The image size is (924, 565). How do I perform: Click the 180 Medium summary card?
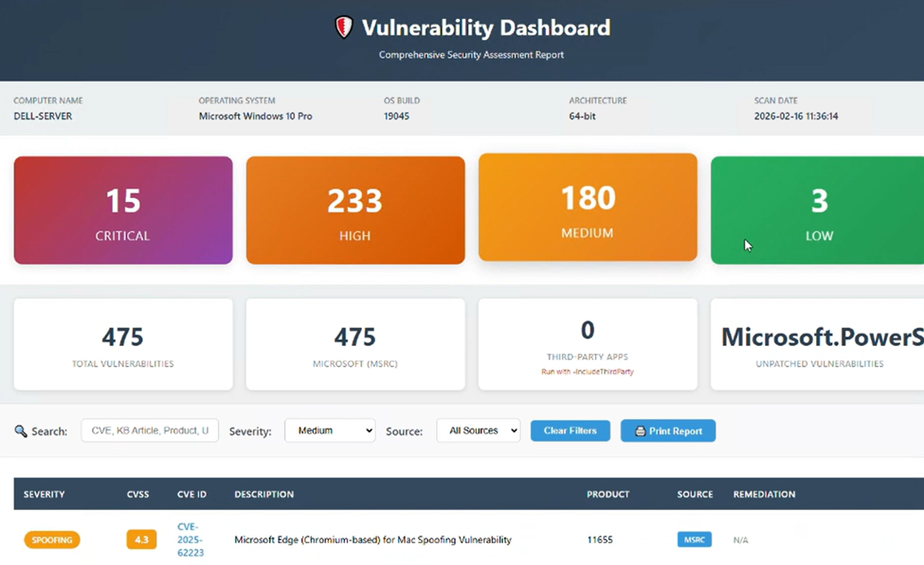coord(588,207)
